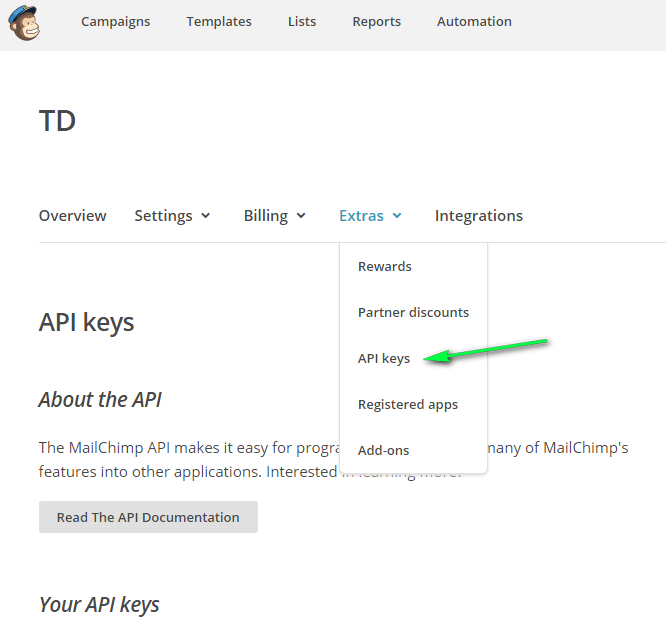Click the chevron next to Settings

[x=206, y=216]
